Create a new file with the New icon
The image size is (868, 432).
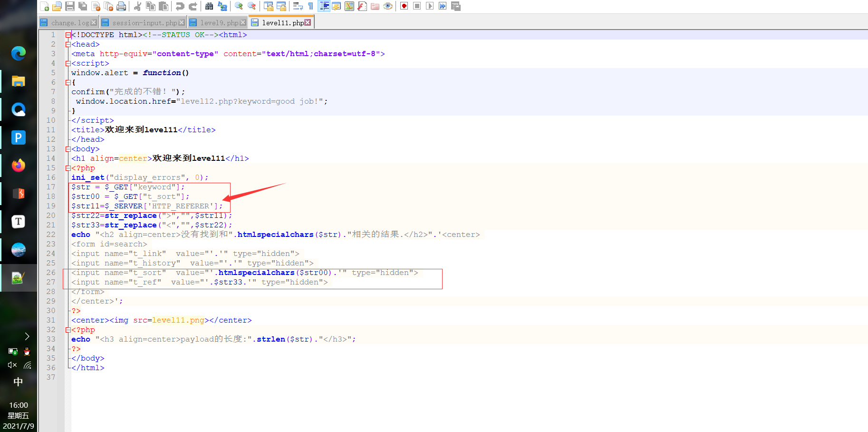44,6
